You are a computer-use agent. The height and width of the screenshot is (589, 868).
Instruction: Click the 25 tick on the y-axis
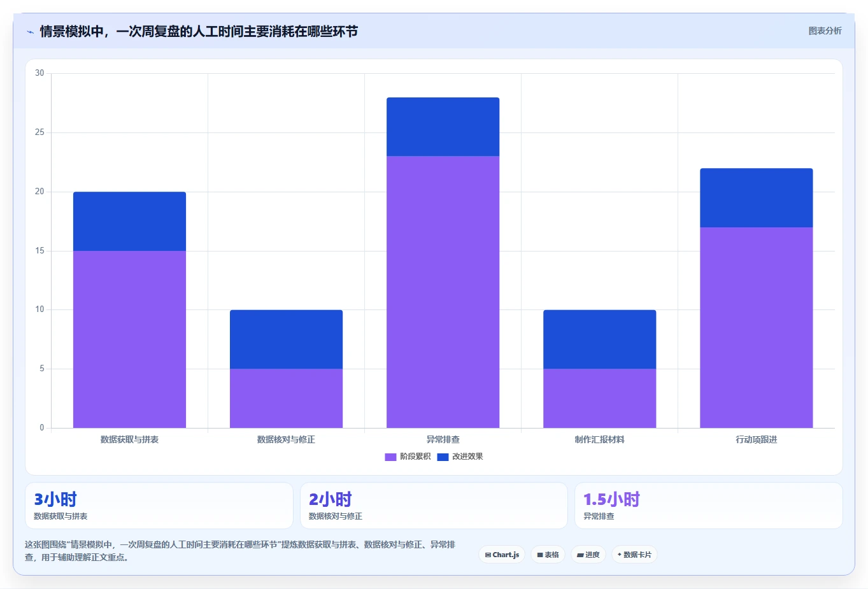39,132
